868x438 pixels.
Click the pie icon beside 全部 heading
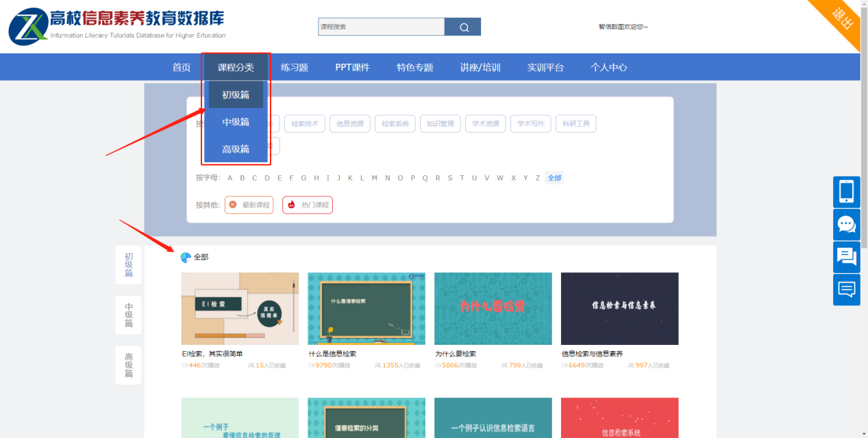tap(186, 257)
